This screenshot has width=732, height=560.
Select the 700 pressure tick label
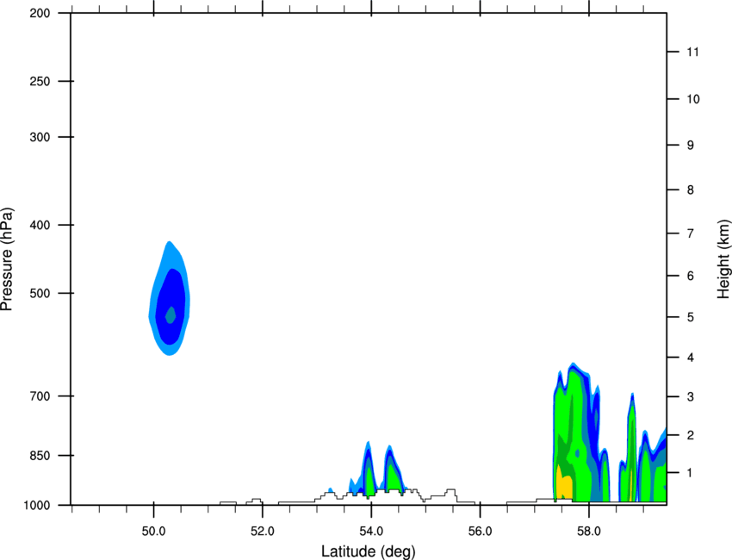pyautogui.click(x=40, y=396)
